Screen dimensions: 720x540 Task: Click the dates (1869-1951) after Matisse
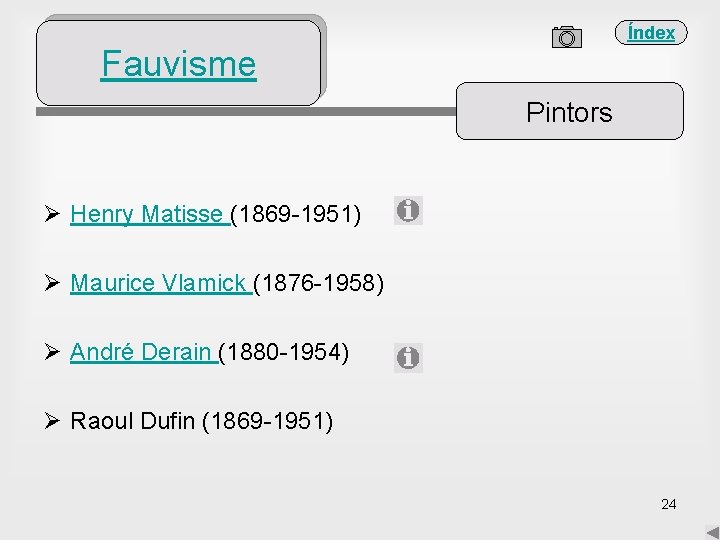click(296, 213)
